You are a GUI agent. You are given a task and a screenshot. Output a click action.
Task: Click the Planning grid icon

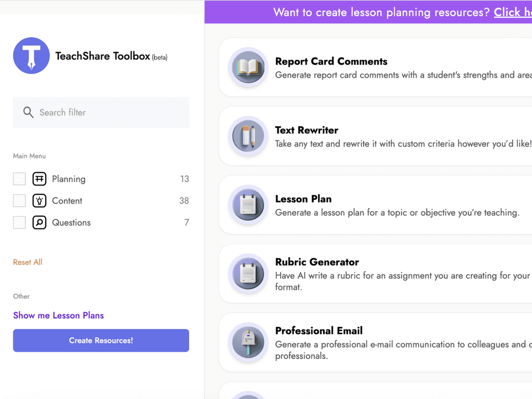point(39,179)
